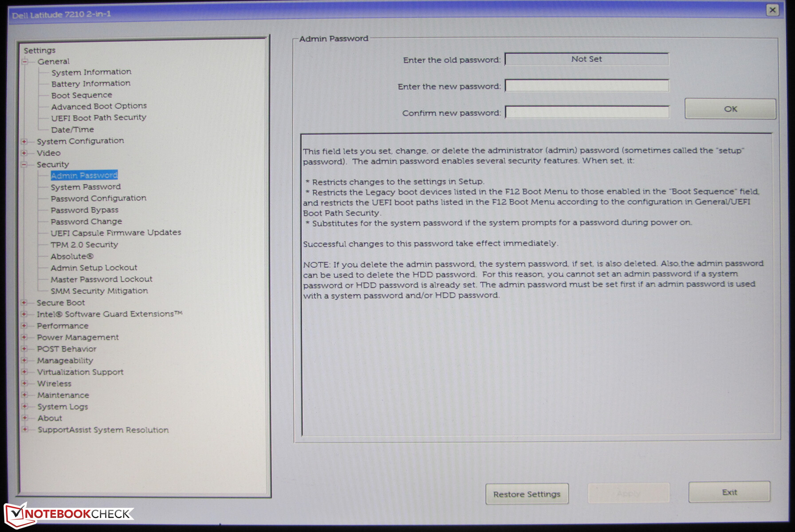Expand SupportAssist System Resolution section
795x532 pixels.
[25, 429]
